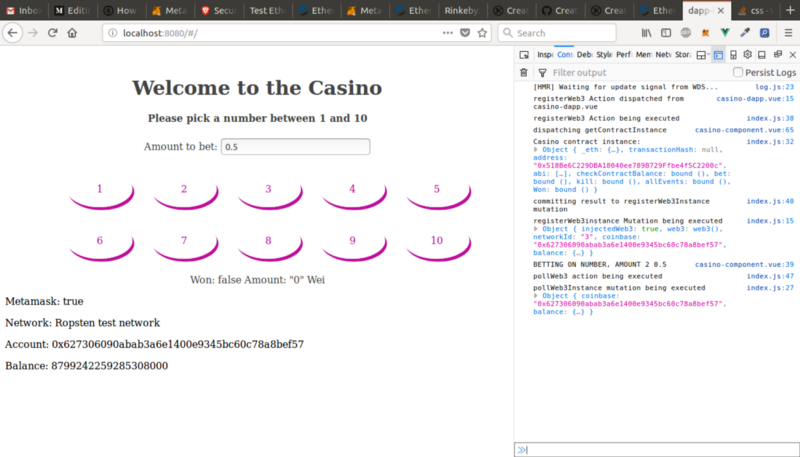Screen dimensions: 800x457
Task: Enable responsive design mode
Action: 733,55
